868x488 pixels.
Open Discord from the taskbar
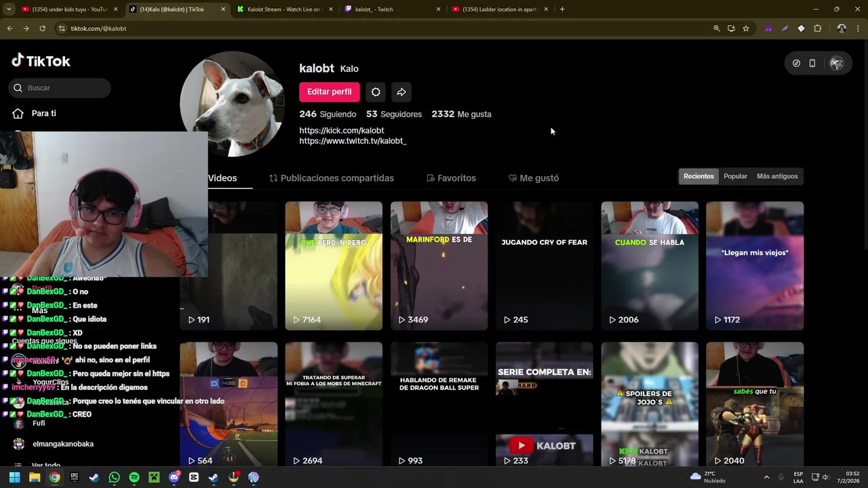pos(174,477)
